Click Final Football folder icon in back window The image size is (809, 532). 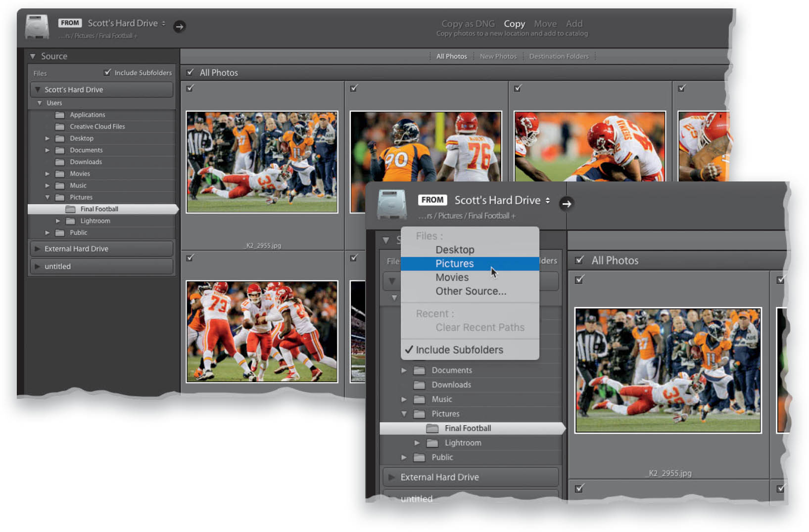click(70, 209)
